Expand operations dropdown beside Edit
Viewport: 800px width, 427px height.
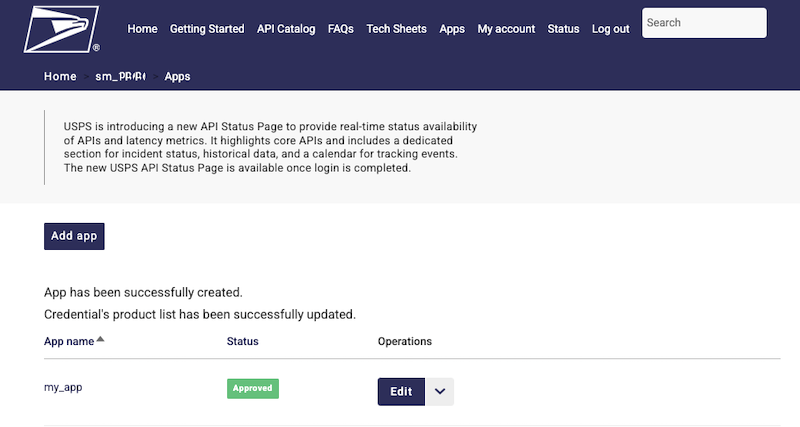440,392
